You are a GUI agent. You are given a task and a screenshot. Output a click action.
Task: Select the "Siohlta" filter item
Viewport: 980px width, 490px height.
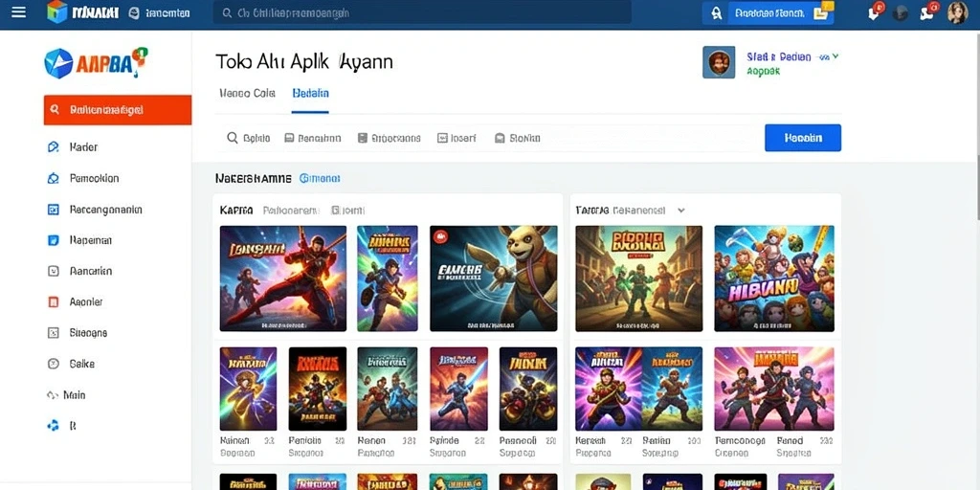pyautogui.click(x=518, y=138)
